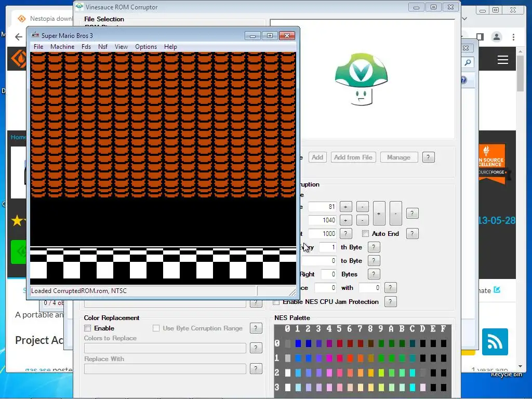The image size is (532, 399).
Task: Click the help button beside to Byte
Action: pos(374,261)
